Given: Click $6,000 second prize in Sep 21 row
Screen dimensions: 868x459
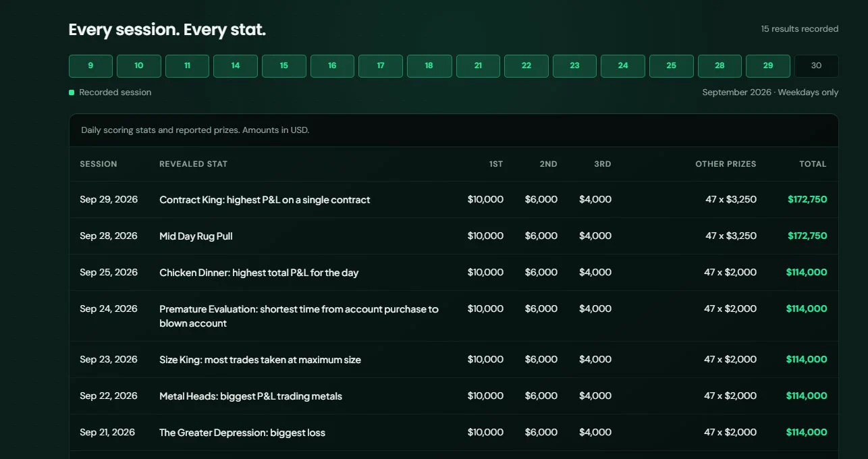Looking at the screenshot, I should 541,433.
